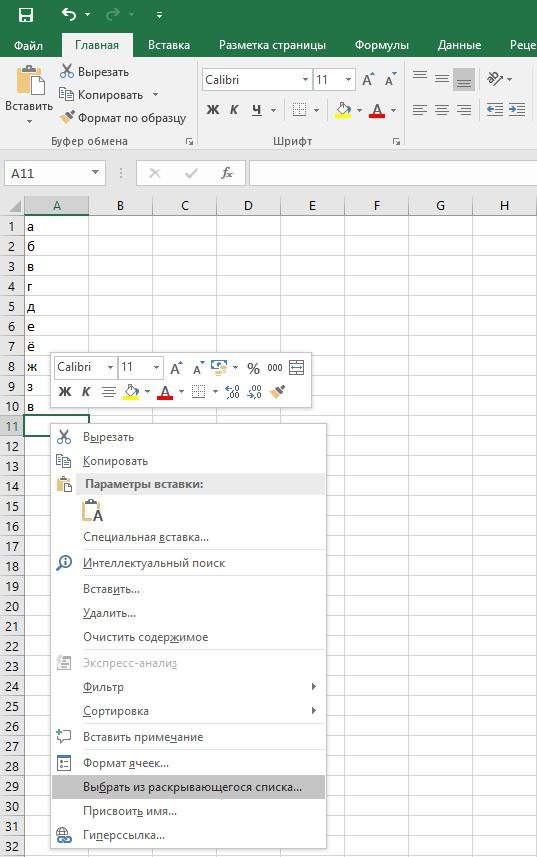This screenshot has height=857, width=537.
Task: Click Merge and Center icon in mini toolbar
Action: (297, 368)
